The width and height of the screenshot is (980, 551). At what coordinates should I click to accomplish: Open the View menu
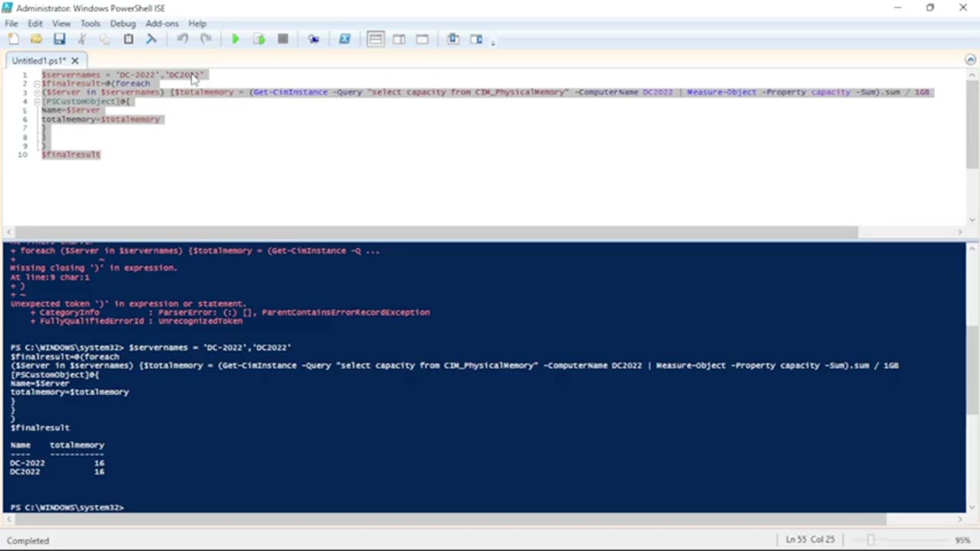61,24
